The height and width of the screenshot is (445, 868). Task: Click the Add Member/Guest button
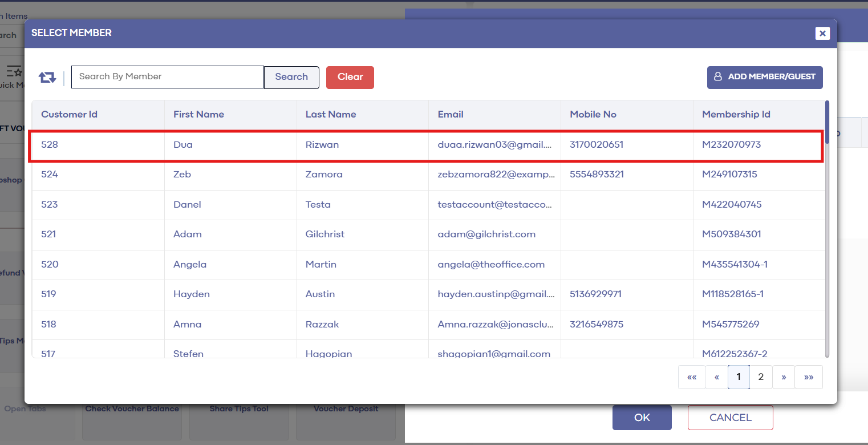coord(765,78)
